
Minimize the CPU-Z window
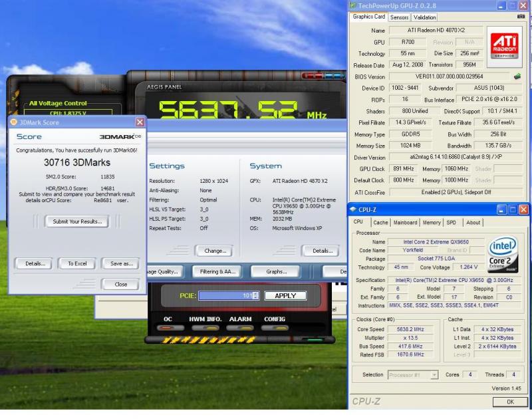[502, 209]
